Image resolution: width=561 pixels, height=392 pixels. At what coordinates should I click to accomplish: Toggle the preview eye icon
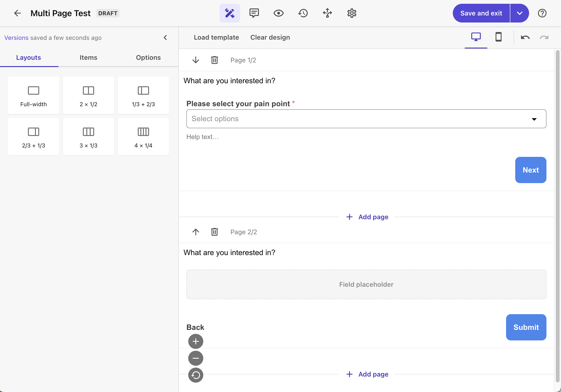[278, 13]
